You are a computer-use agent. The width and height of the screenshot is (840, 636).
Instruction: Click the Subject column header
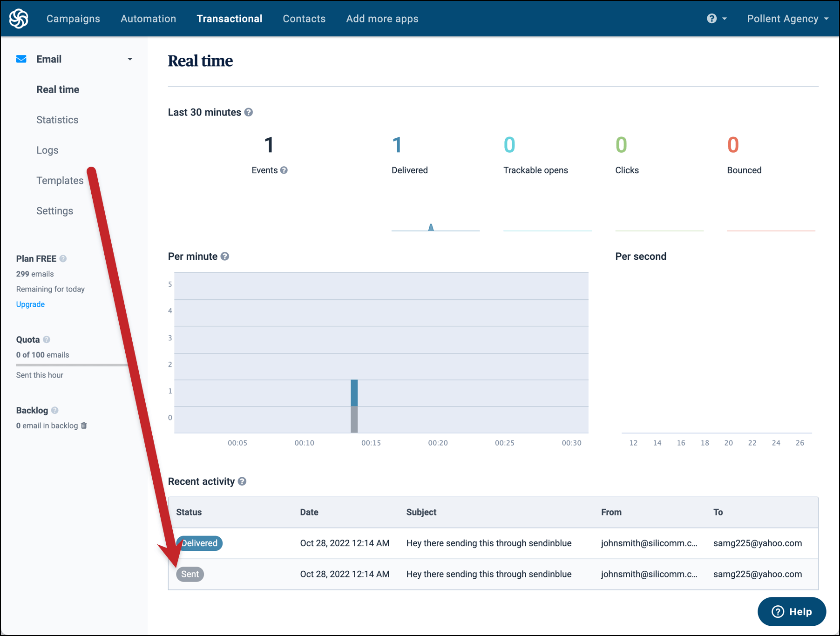421,512
